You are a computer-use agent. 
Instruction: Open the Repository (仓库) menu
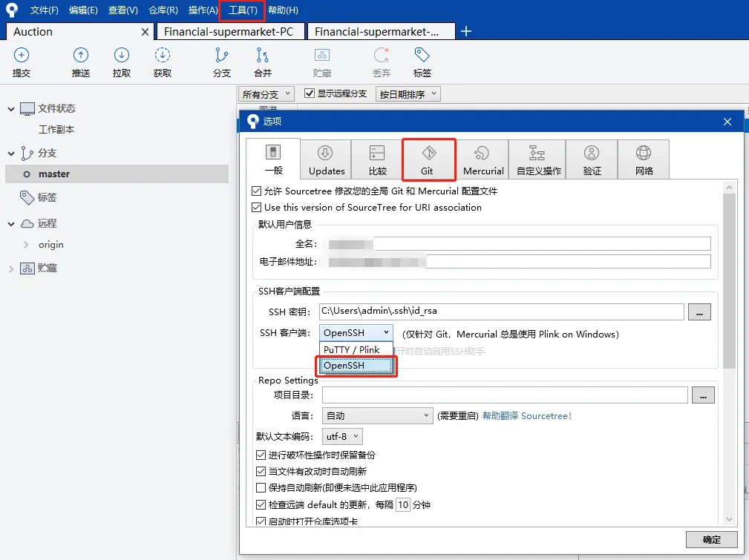point(163,10)
